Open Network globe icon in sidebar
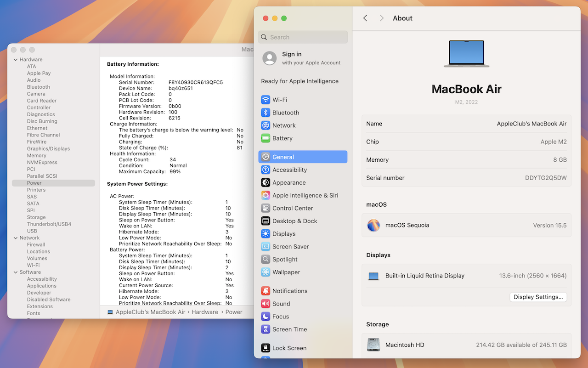This screenshot has height=368, width=588. 266,125
